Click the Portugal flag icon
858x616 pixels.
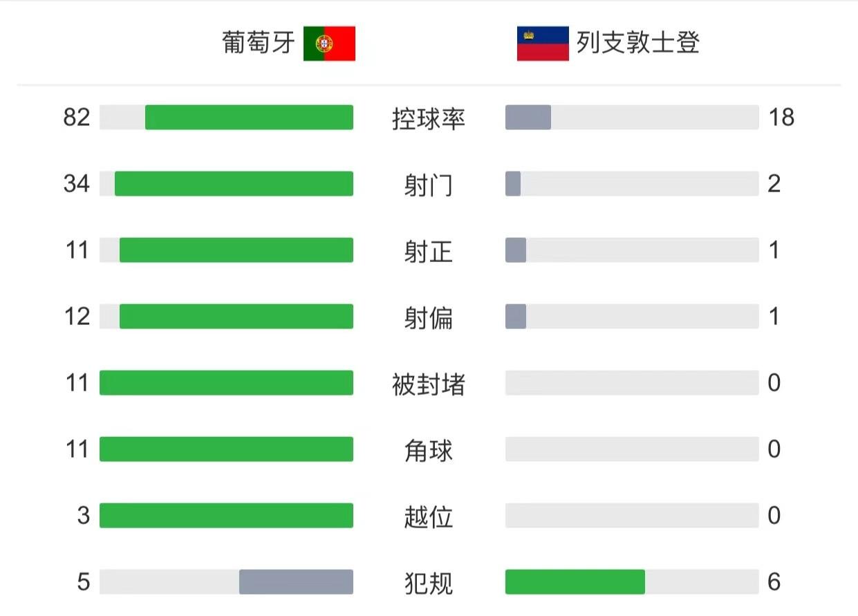pos(329,44)
